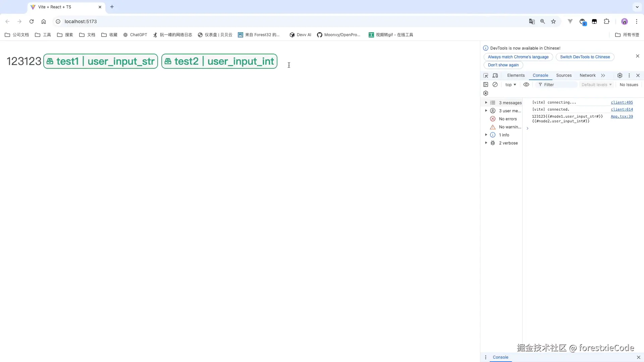
Task: Open the translate page icon
Action: tap(532, 21)
